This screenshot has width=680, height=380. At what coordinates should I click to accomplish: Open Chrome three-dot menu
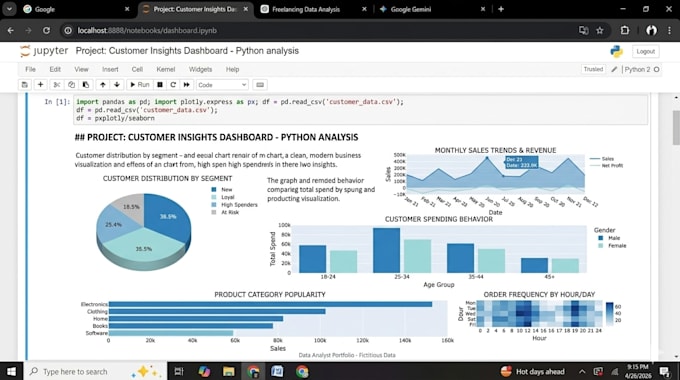[x=670, y=30]
